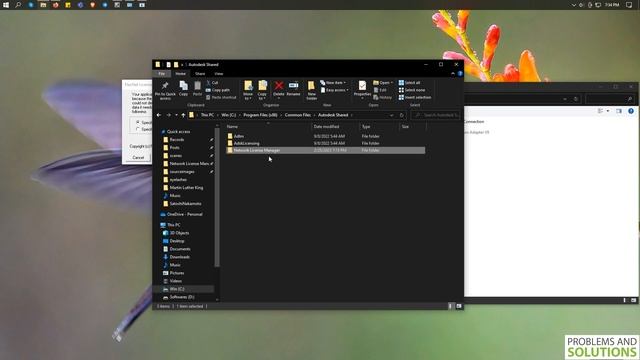Select the Network License Manager folder row
The height and width of the screenshot is (360, 640).
326,150
